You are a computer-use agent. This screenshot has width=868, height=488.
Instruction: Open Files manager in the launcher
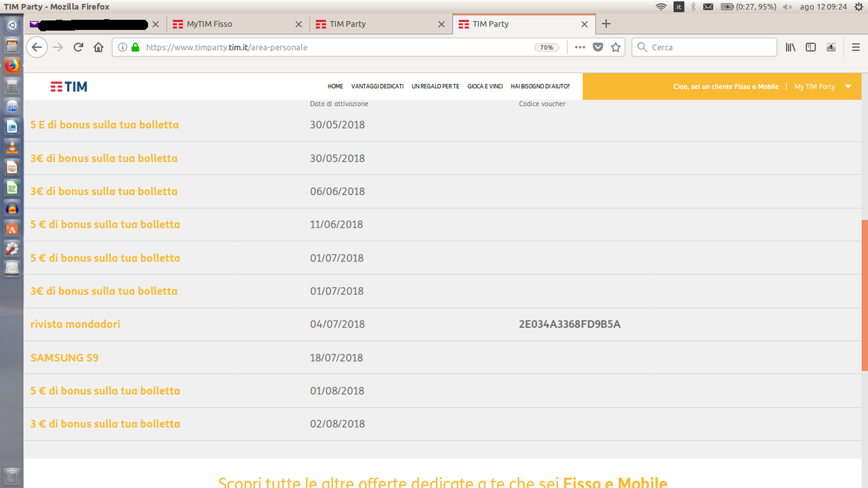coord(12,46)
